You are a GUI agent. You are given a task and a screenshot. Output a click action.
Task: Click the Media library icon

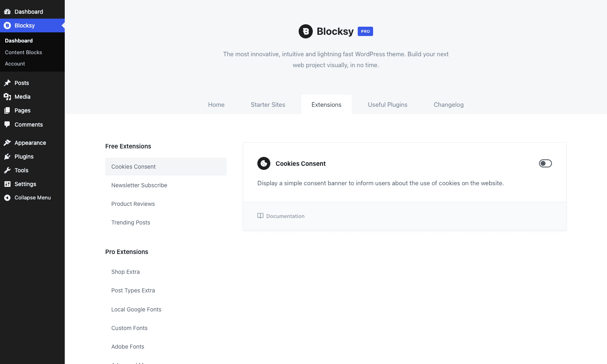point(7,97)
